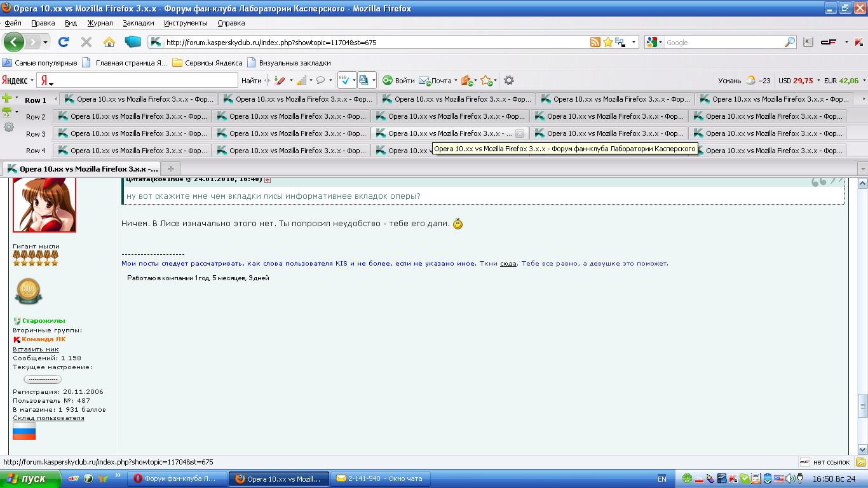
Task: Open the Склад пользователя link
Action: [48, 418]
